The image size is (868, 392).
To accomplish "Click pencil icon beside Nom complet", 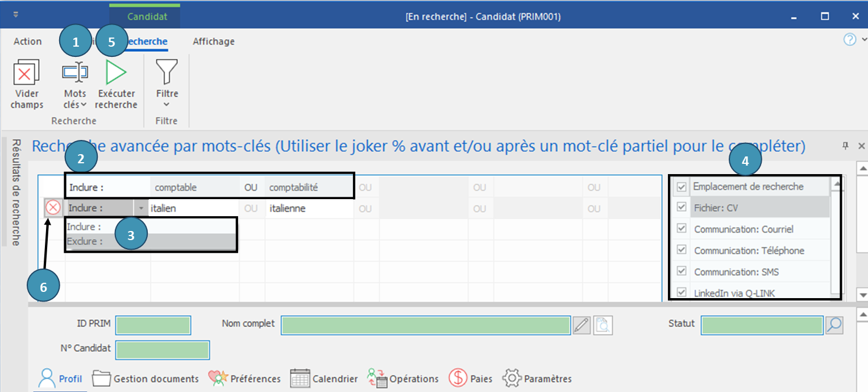I will tap(581, 325).
